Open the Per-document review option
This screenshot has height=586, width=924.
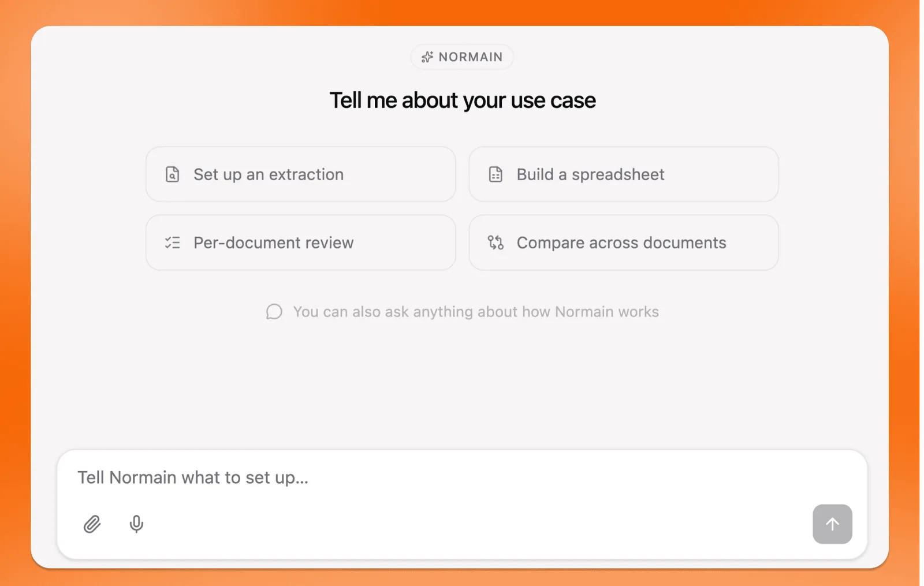(x=301, y=242)
